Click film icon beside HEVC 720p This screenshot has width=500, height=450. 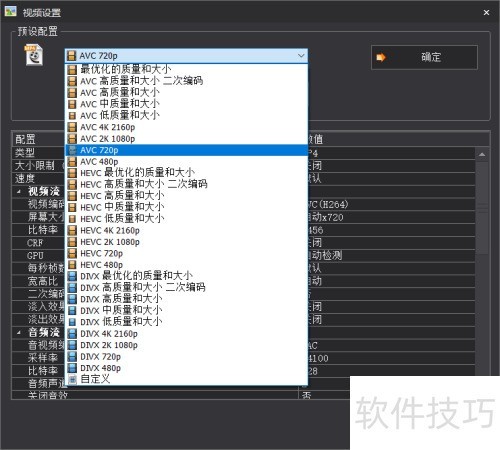(72, 253)
